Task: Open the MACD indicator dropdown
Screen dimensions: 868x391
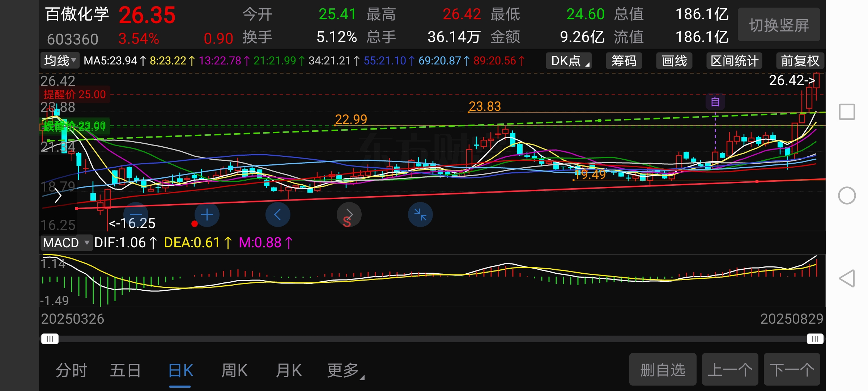Action: 66,243
